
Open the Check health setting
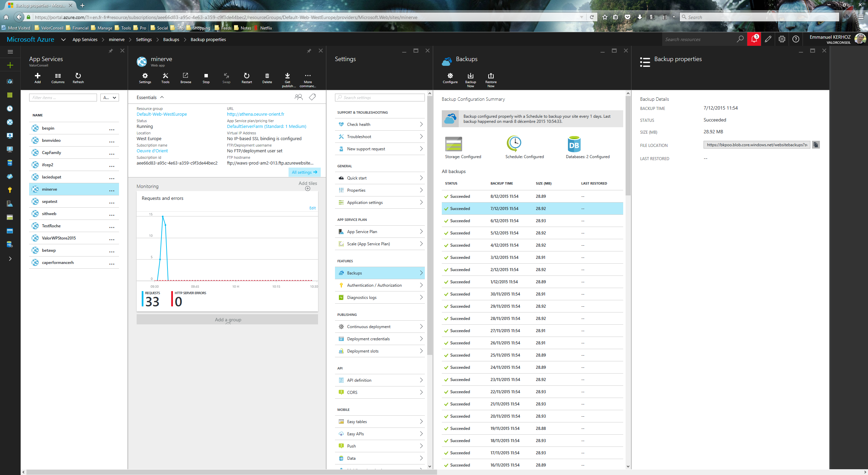point(380,125)
